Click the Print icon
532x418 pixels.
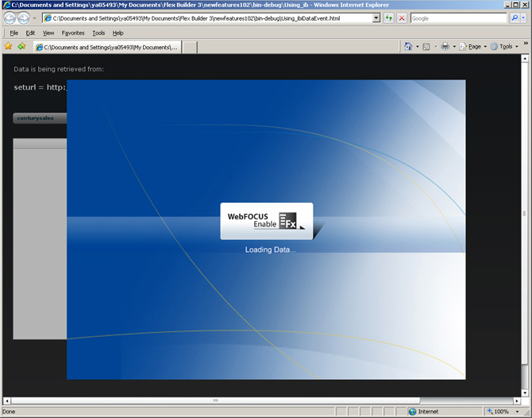[445, 47]
